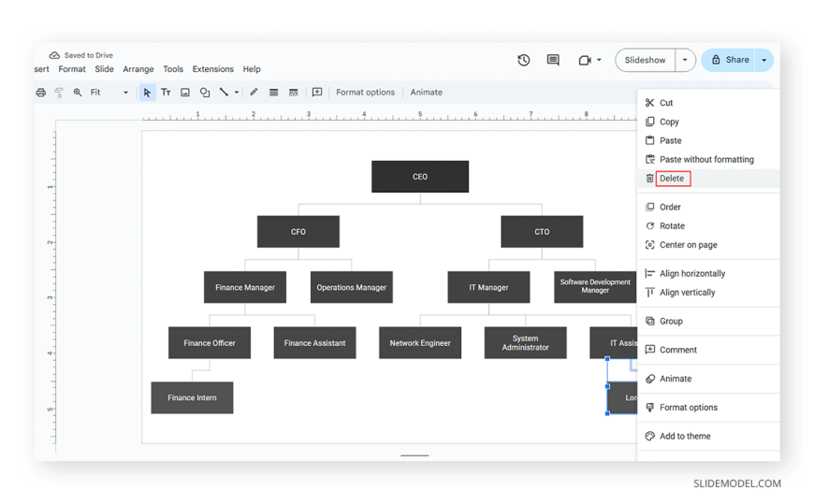
Task: Select the Finance Manager box
Action: tap(245, 288)
